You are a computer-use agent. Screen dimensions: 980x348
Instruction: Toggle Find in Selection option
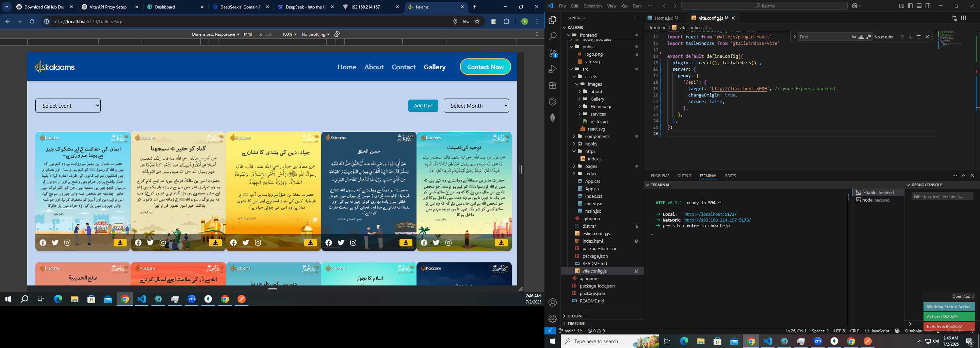click(x=919, y=37)
